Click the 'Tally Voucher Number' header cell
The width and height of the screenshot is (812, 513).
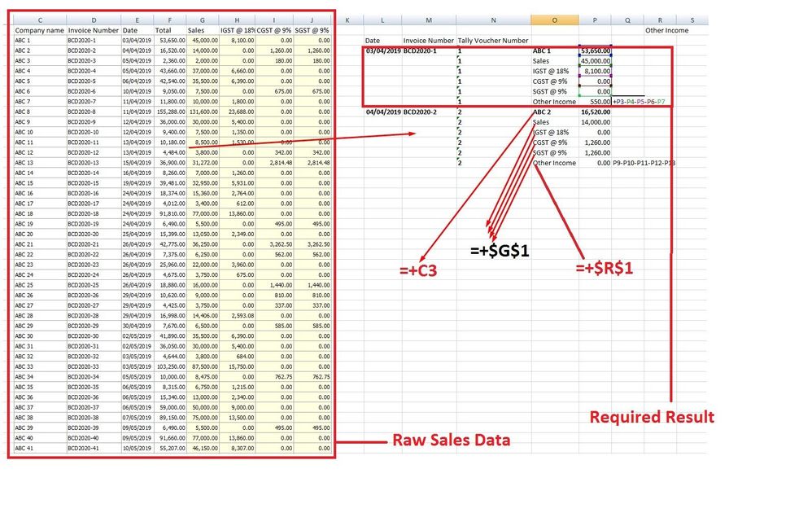(493, 41)
